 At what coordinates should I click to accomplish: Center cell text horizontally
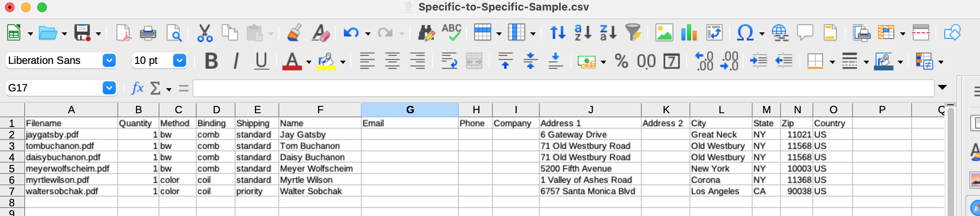tap(392, 61)
